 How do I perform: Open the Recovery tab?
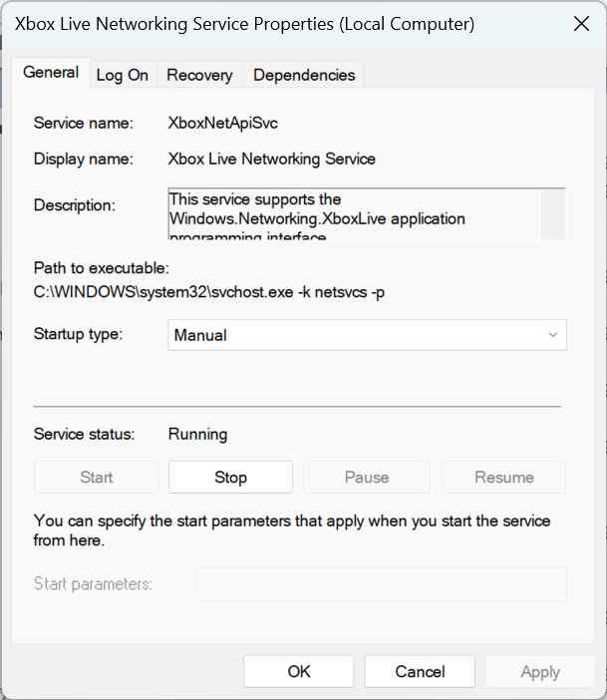pyautogui.click(x=199, y=75)
